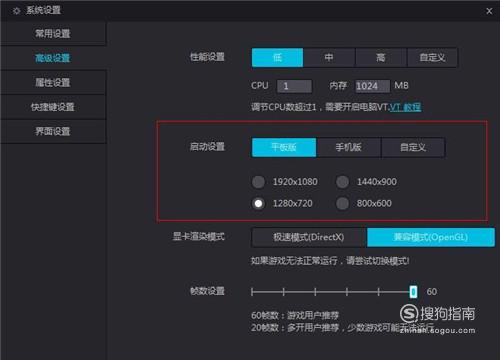The image size is (500, 360).
Task: Click the 性能设置 label
Action: tap(207, 57)
